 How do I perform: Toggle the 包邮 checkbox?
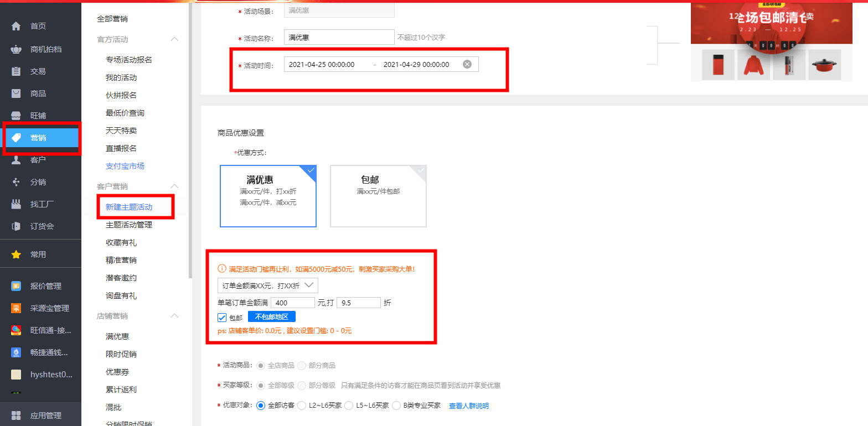[222, 318]
